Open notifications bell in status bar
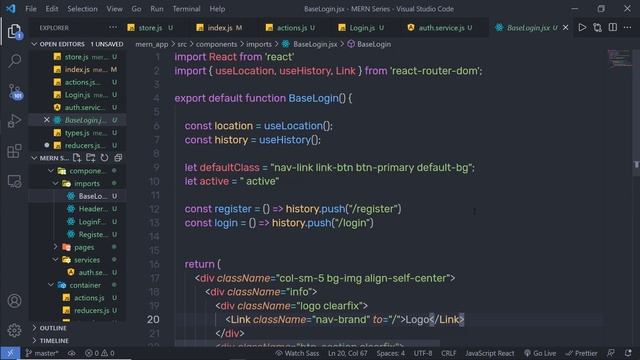Screen dimensions: 640x360 (x=628, y=353)
